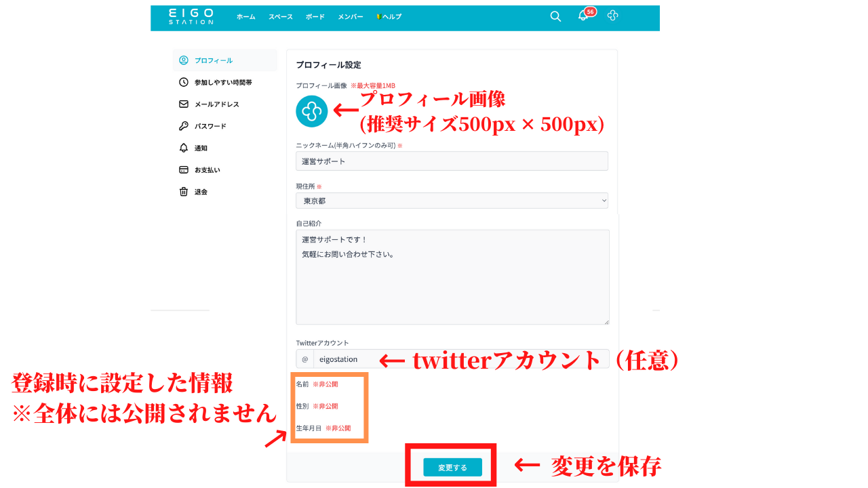Open search with the magnifier icon
Image resolution: width=868 pixels, height=488 pixels.
[555, 17]
